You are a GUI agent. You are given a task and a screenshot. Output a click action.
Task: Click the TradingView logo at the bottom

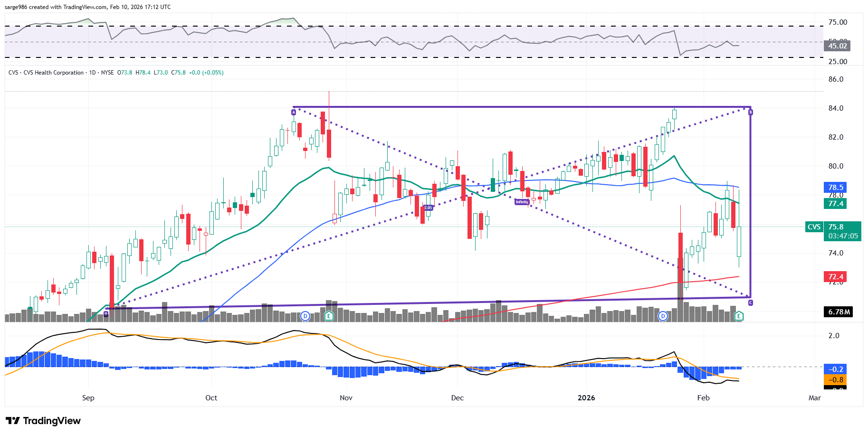coord(43,421)
